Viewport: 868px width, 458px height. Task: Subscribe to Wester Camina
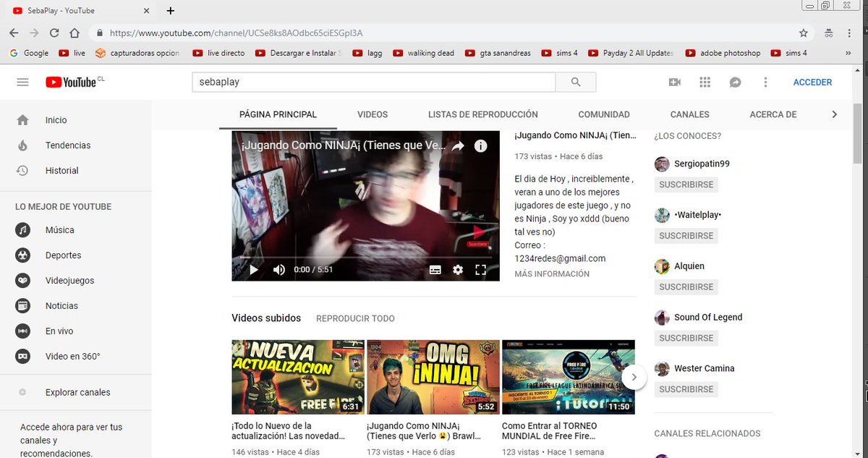686,389
